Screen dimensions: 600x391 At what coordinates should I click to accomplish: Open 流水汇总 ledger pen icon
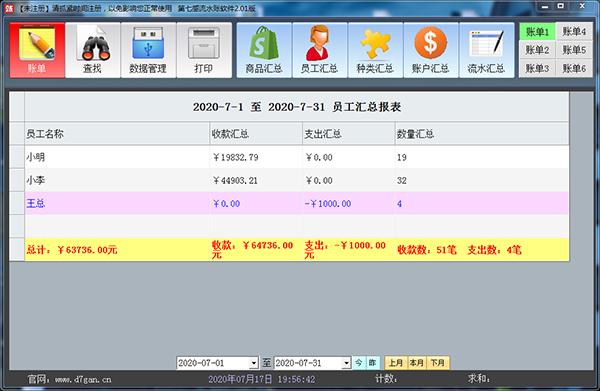tap(486, 50)
